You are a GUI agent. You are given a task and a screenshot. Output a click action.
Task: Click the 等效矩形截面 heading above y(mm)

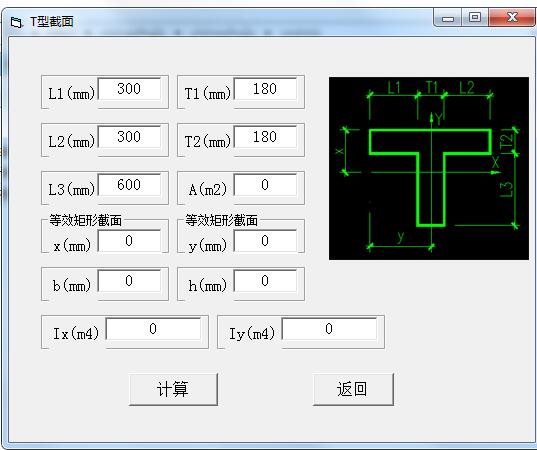(222, 221)
